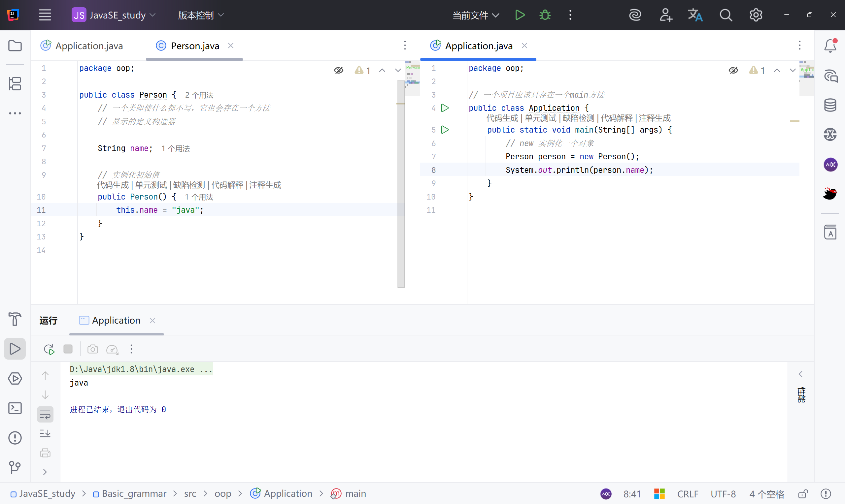Open Build hammer tool window

pyautogui.click(x=15, y=319)
